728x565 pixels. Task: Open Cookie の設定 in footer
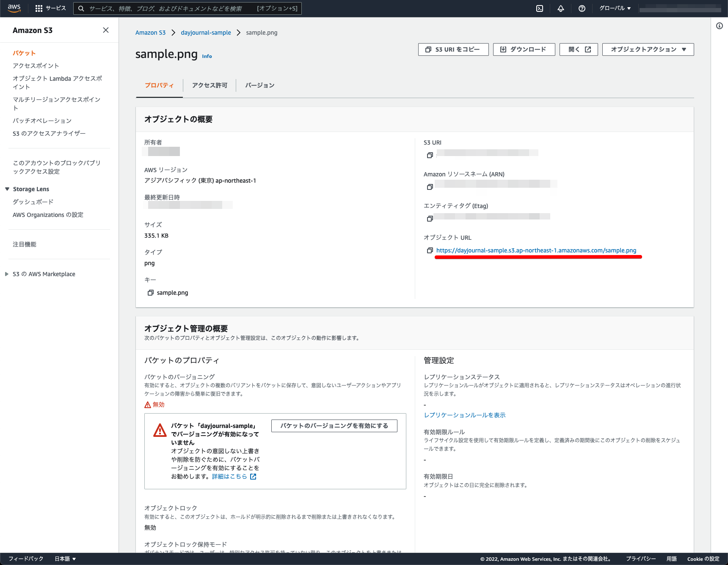pyautogui.click(x=703, y=559)
